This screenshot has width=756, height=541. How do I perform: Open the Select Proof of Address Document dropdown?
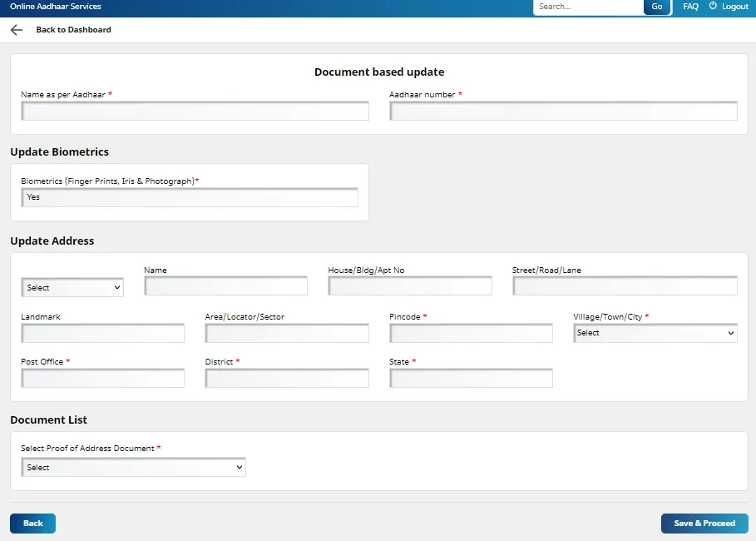(x=134, y=467)
